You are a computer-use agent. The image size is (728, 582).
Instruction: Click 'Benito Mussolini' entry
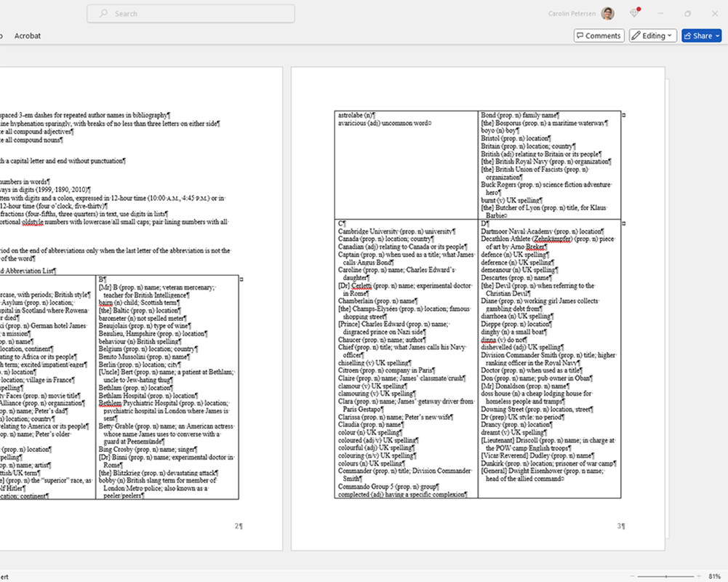click(144, 356)
